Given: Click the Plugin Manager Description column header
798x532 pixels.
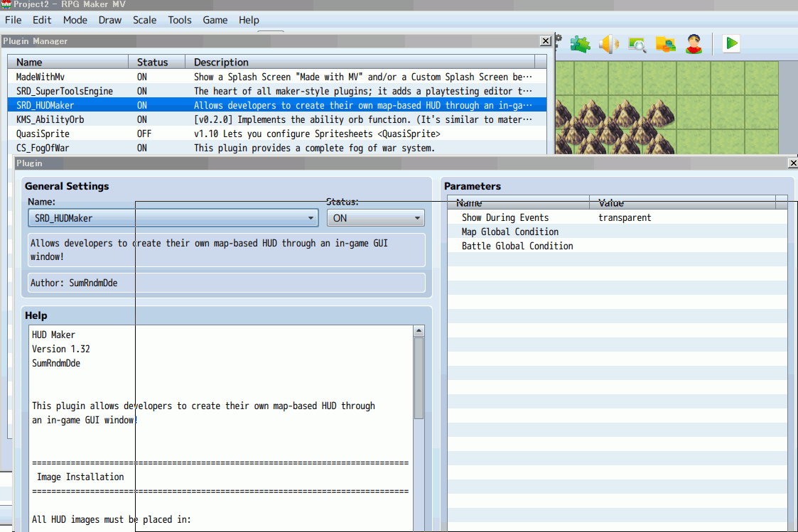Looking at the screenshot, I should tap(360, 62).
